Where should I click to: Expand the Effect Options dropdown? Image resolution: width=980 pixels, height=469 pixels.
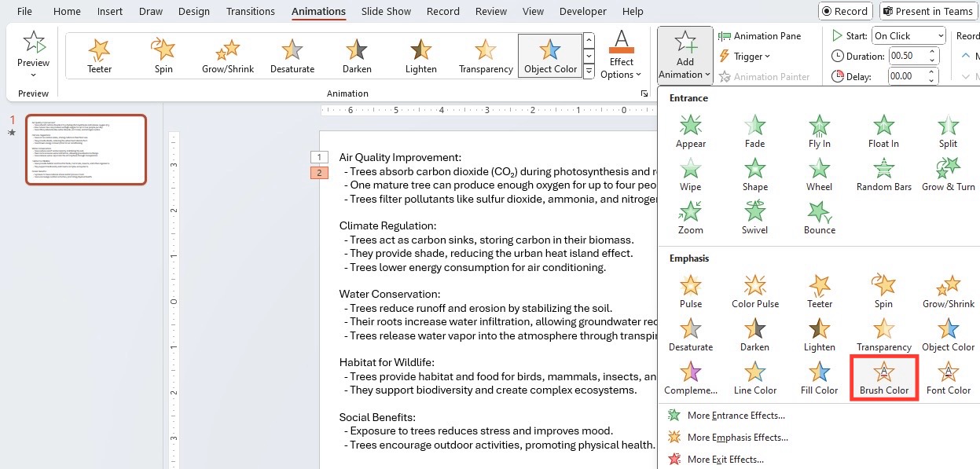[621, 56]
